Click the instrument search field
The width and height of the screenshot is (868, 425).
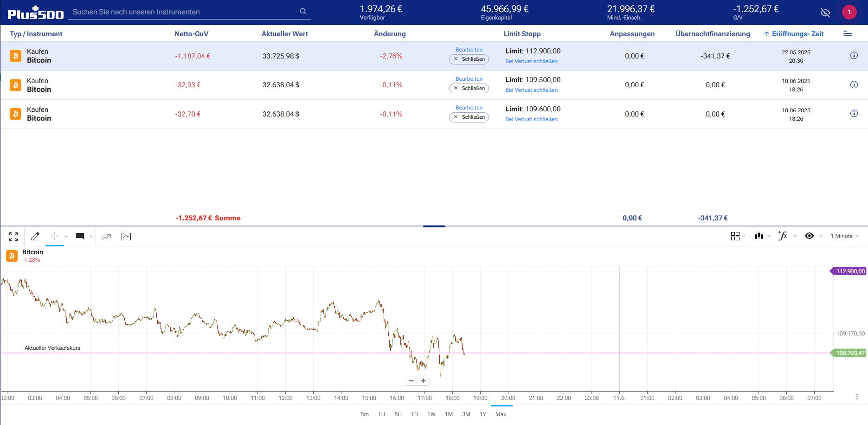click(186, 12)
